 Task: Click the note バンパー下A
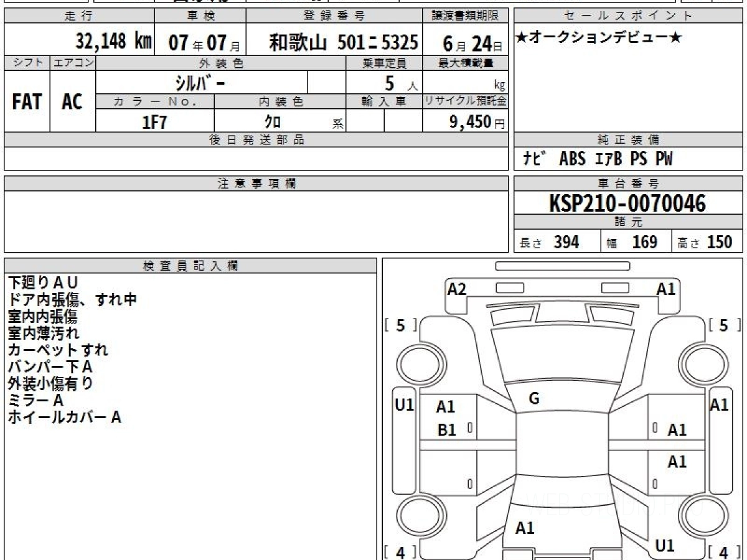coord(50,366)
